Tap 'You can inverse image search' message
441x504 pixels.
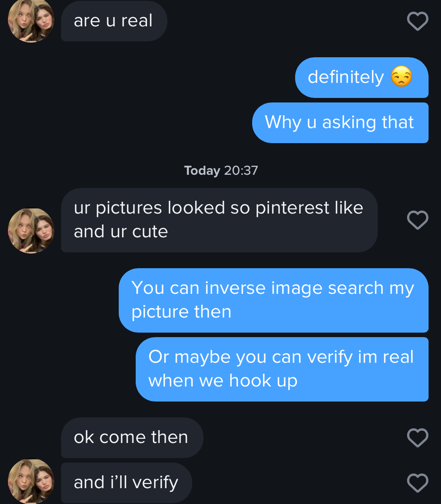(x=274, y=301)
